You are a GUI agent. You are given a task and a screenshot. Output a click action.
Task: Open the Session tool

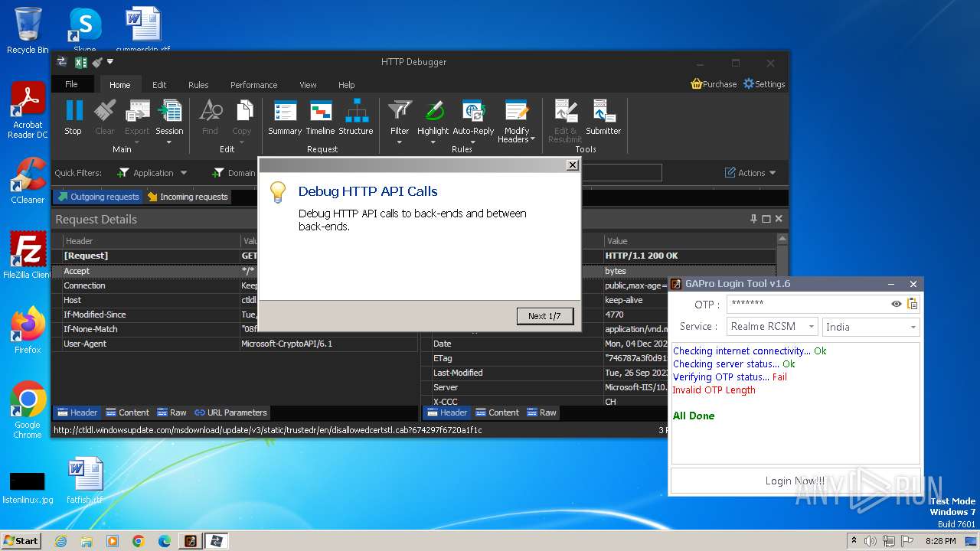point(169,122)
